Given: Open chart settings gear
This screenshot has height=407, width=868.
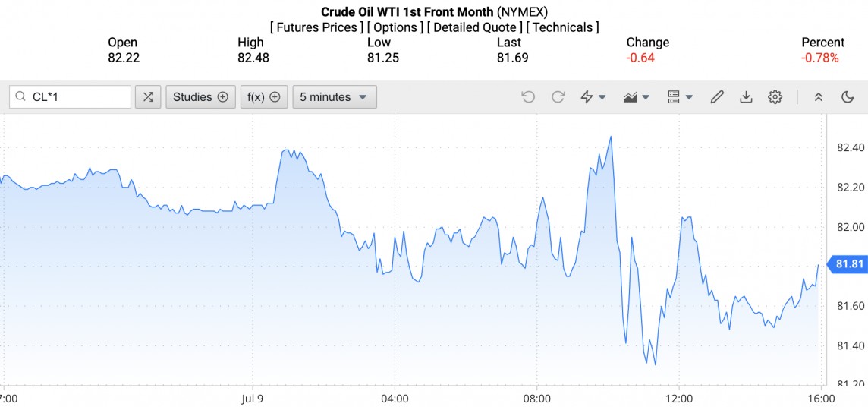Looking at the screenshot, I should (x=775, y=97).
